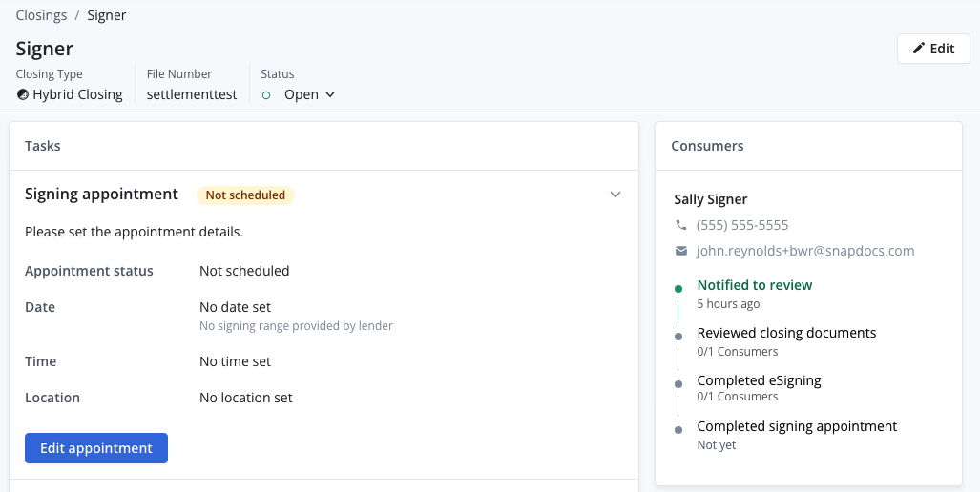Click the No date set value

tap(235, 307)
